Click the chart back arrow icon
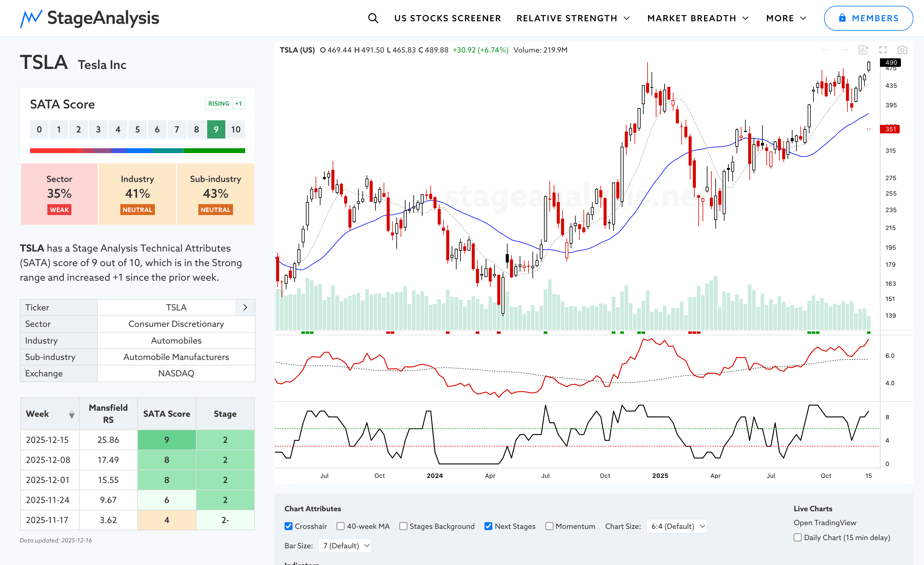 tap(825, 50)
